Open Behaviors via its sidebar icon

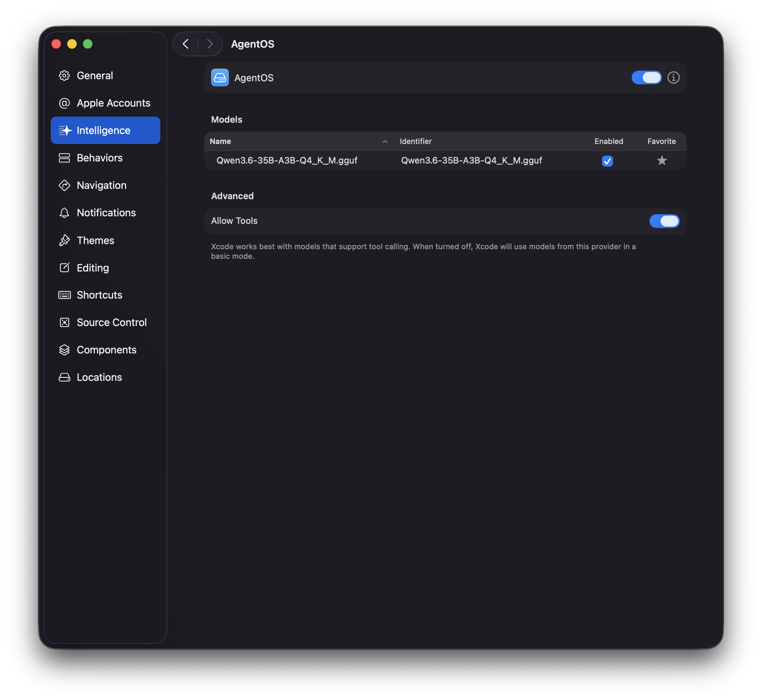[x=64, y=158]
